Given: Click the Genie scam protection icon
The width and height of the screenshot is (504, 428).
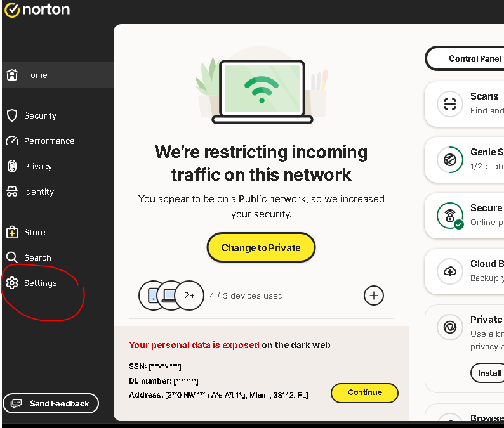Looking at the screenshot, I should [x=450, y=159].
